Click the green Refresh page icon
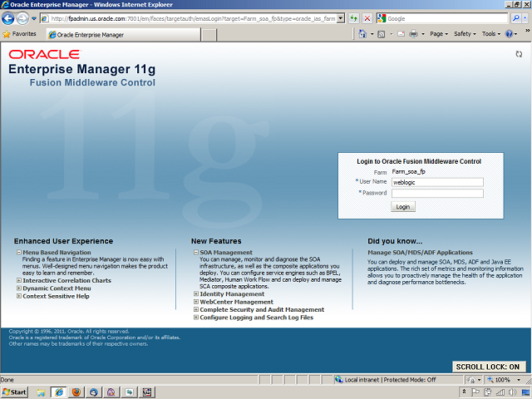Viewport: 532px width, 399px height. 354,18
